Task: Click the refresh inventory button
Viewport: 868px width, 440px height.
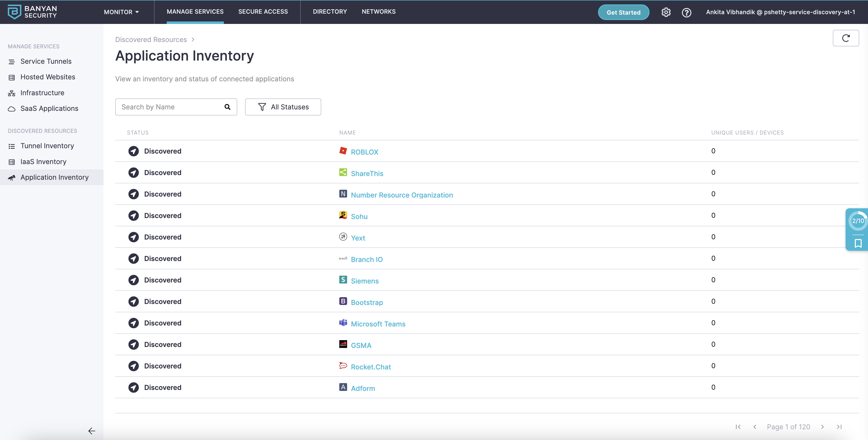Action: [846, 38]
